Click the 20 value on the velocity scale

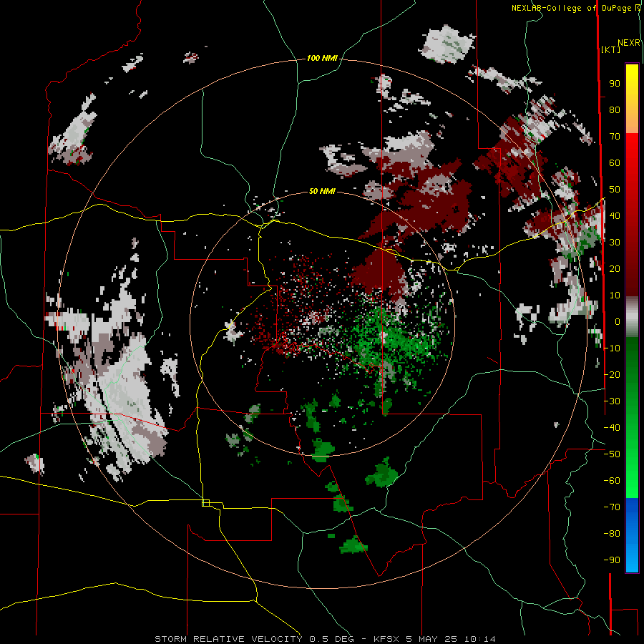coord(615,269)
